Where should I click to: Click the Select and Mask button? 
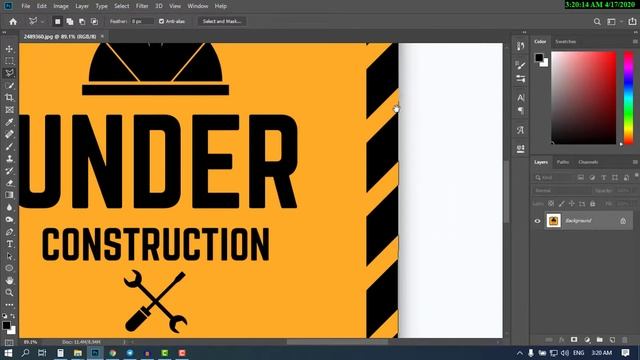222,21
